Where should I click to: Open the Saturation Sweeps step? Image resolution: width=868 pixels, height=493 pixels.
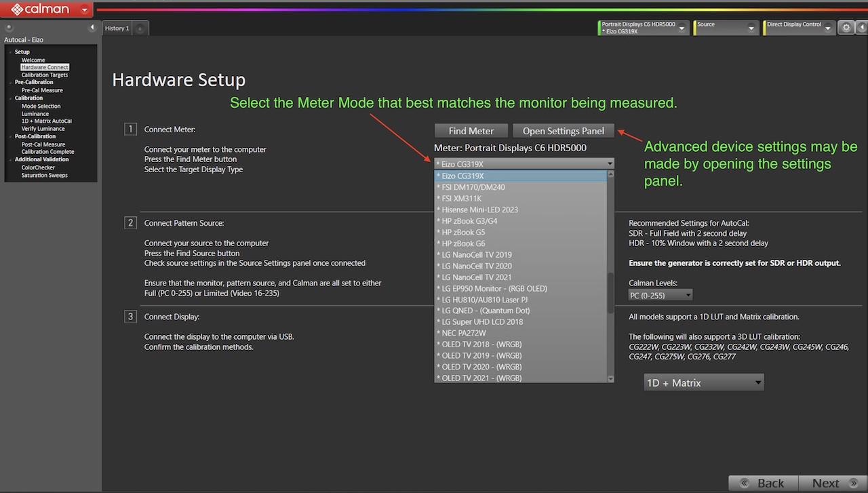44,176
